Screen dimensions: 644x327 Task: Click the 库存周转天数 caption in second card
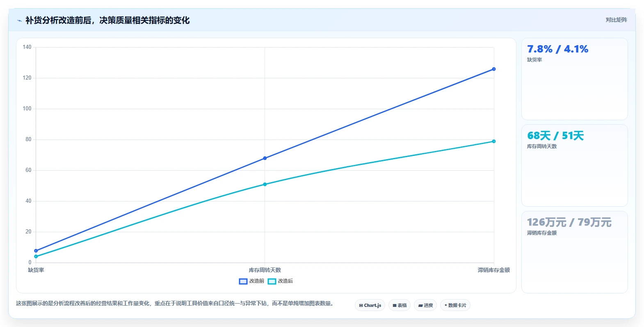tap(542, 146)
